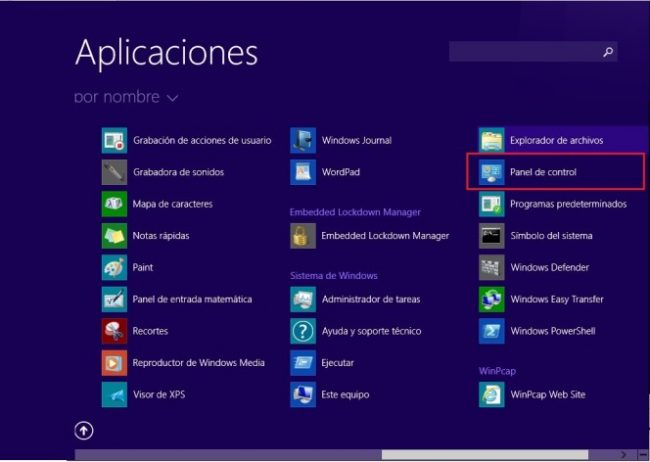
Task: Open Notas rápidas sticky notes icon
Action: pos(114,236)
